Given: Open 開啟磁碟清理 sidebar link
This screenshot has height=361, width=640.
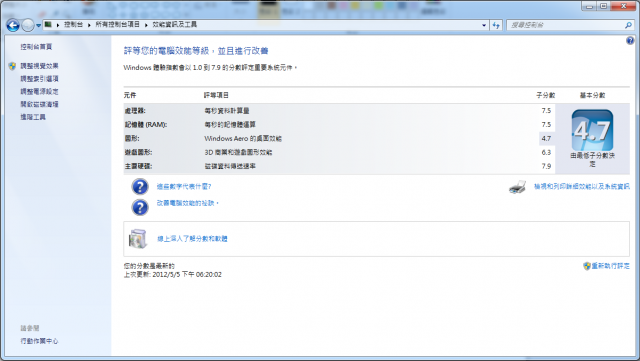Looking at the screenshot, I should (40, 104).
